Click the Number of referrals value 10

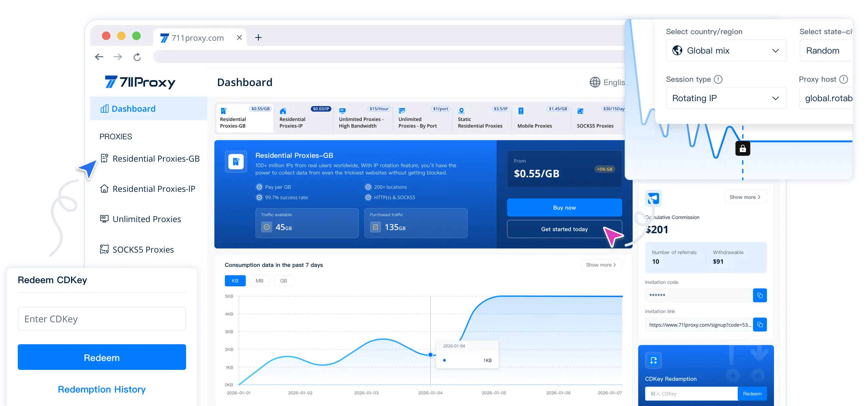pos(655,261)
